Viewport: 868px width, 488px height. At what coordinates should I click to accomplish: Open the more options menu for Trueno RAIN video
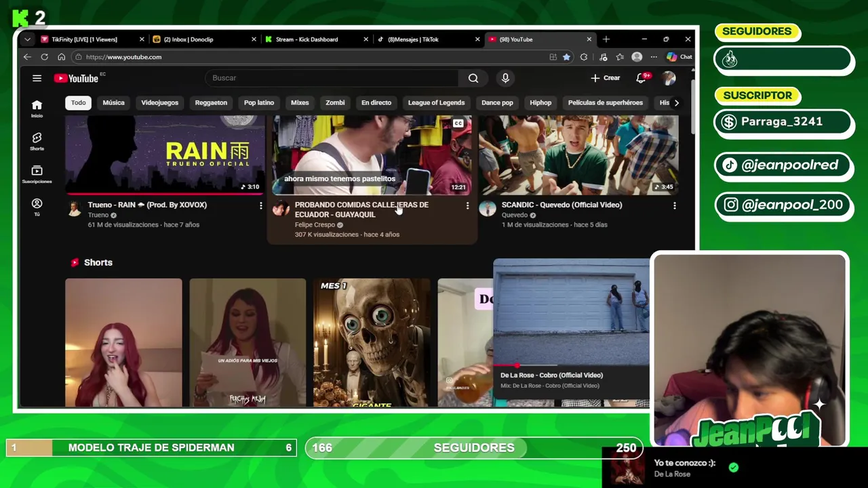click(x=260, y=205)
